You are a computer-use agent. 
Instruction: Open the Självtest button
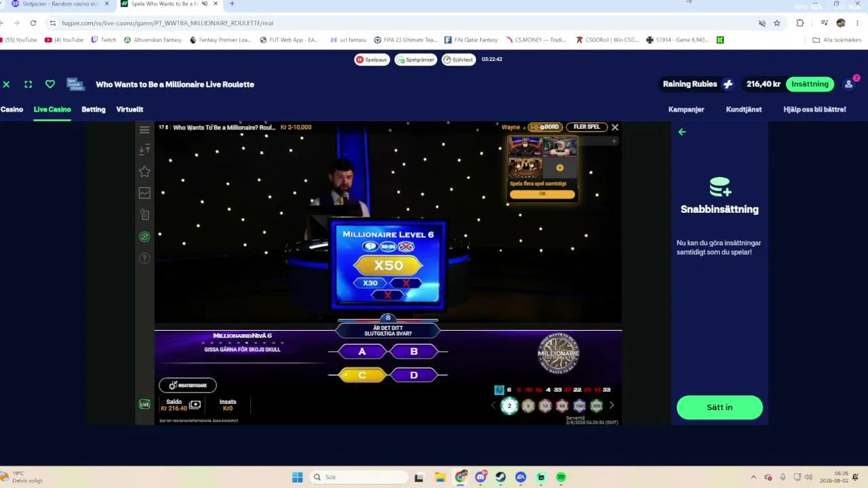point(458,60)
